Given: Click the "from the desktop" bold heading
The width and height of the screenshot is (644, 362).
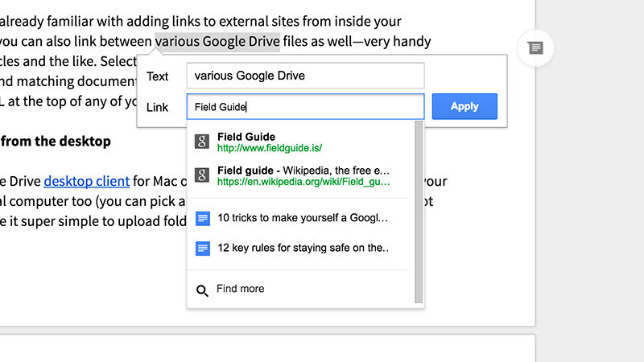Looking at the screenshot, I should coord(56,142).
